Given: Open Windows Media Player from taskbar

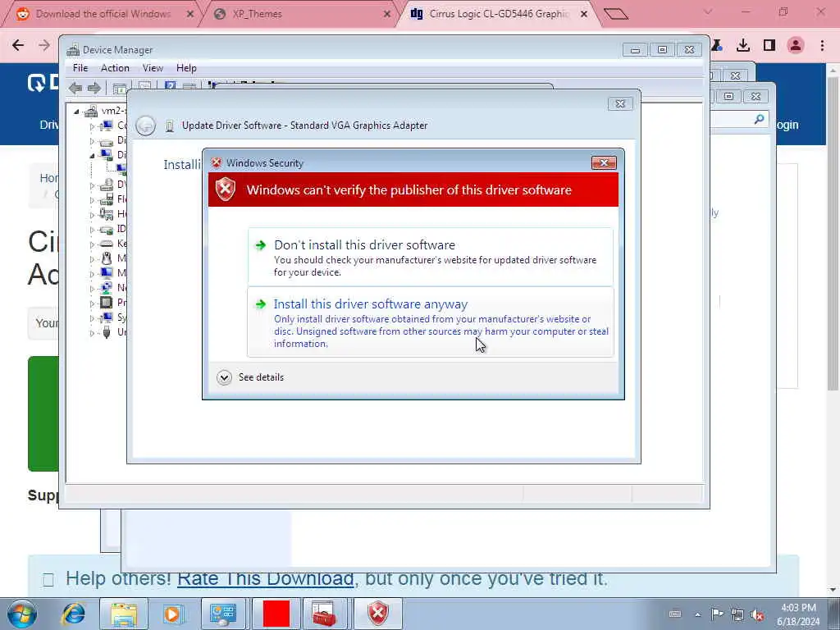Looking at the screenshot, I should pos(173,614).
